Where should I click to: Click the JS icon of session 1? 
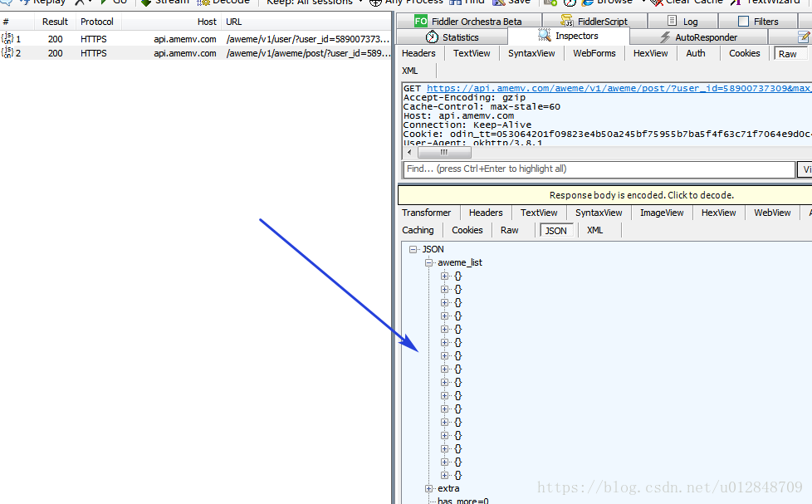(7, 38)
